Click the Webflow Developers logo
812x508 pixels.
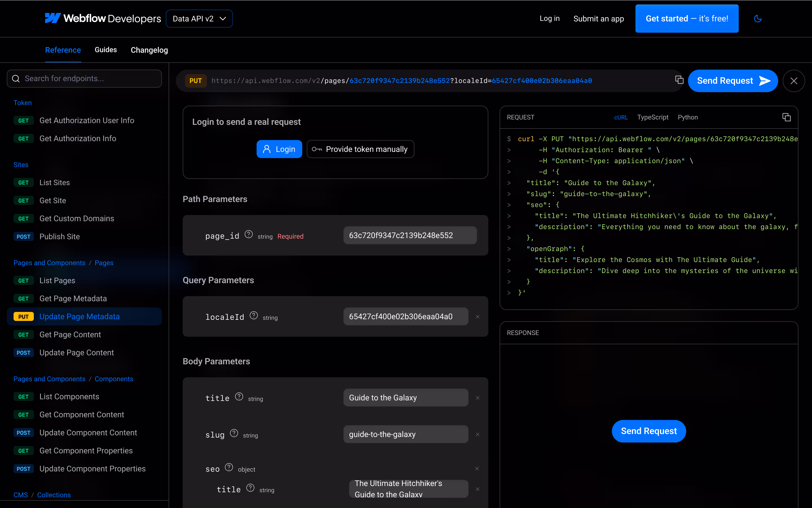click(x=103, y=19)
